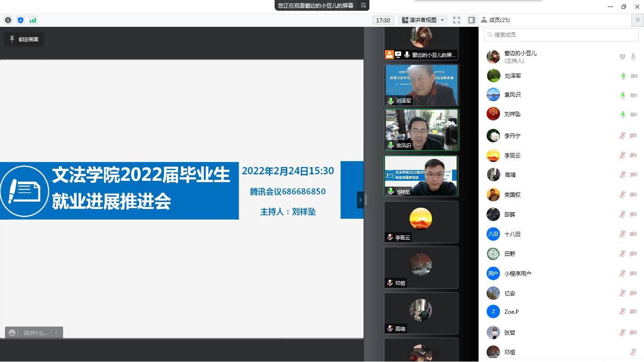Image resolution: width=644 pixels, height=362 pixels.
Task: Collapse the chat box with the left chevron
Action: point(56,332)
